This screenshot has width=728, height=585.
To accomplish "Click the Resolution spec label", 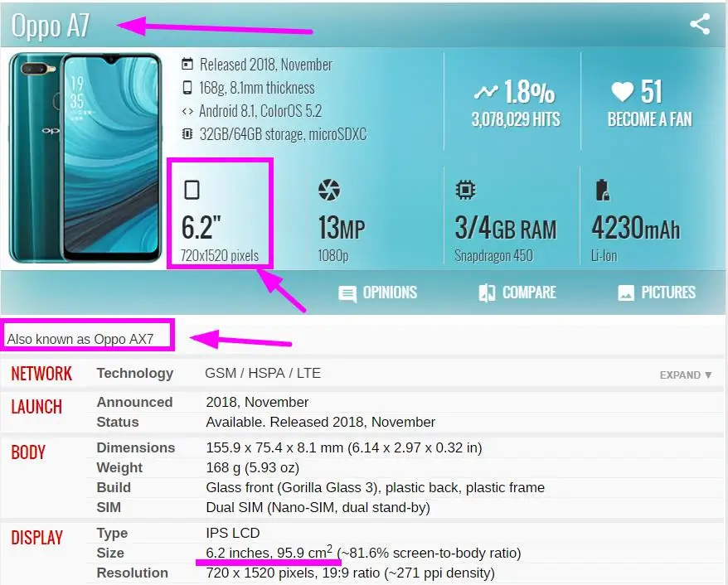I will [x=133, y=573].
